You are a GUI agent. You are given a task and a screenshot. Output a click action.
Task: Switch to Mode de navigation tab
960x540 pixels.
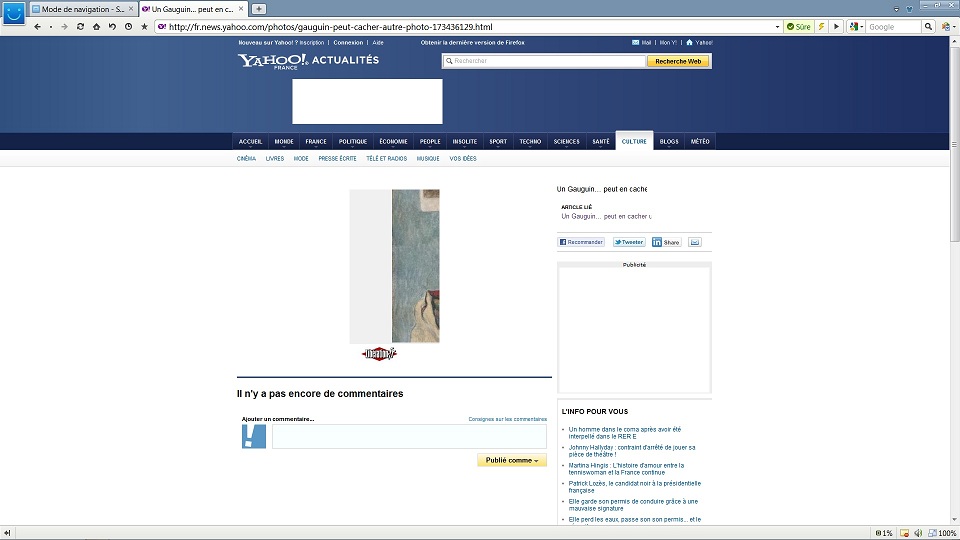(x=82, y=9)
